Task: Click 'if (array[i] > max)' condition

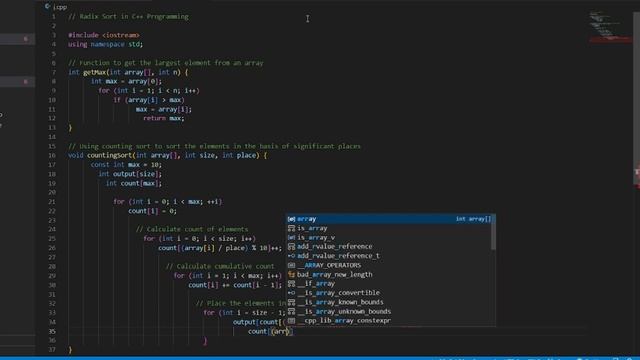Action: click(x=149, y=100)
